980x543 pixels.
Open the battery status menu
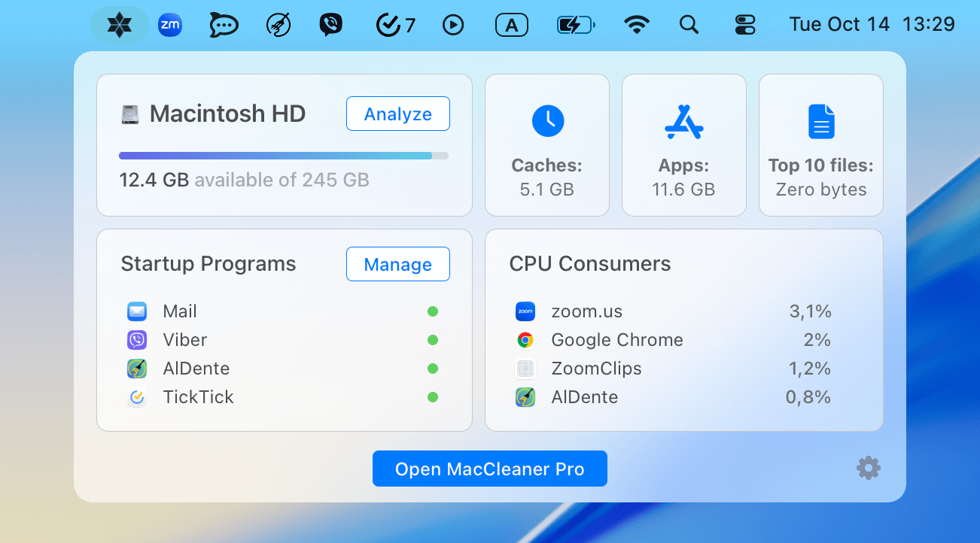pos(575,26)
